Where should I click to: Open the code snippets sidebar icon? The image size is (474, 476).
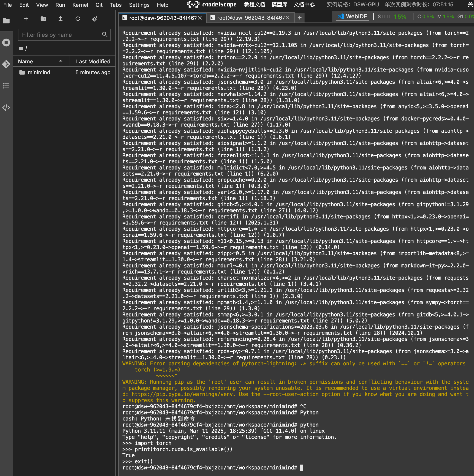pos(6,108)
